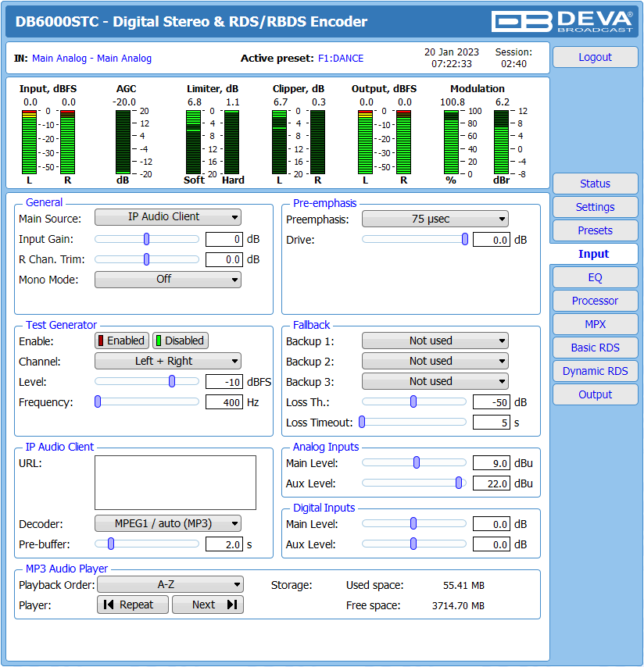The height and width of the screenshot is (667, 644).
Task: Click the Pre-buffer slider handle
Action: 111,544
